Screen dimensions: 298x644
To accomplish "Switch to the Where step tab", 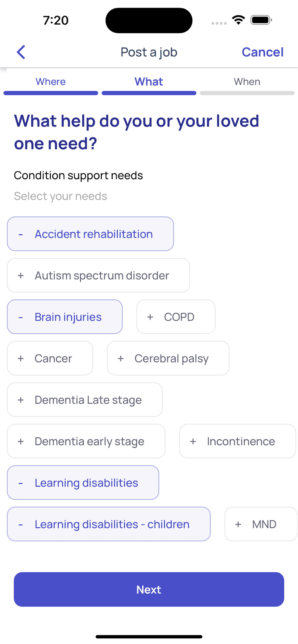I will [51, 82].
